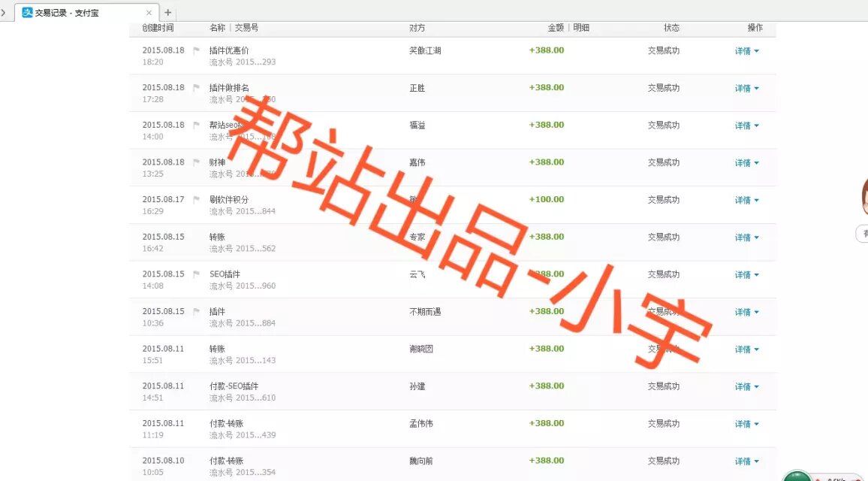Expand 详情 for the 谢晓团 转账 row
Screen dimensions: 868x481
pyautogui.click(x=746, y=349)
